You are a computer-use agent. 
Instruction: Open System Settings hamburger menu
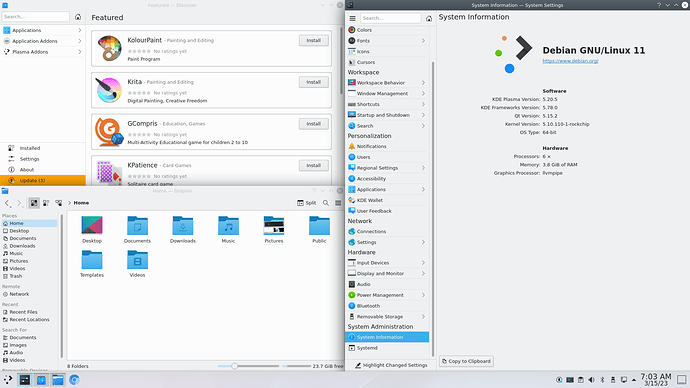(x=352, y=18)
